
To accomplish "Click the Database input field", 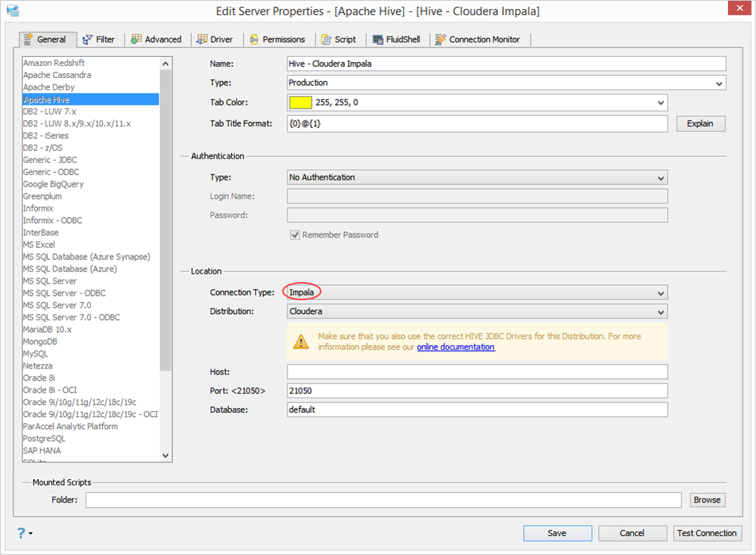I will [477, 409].
